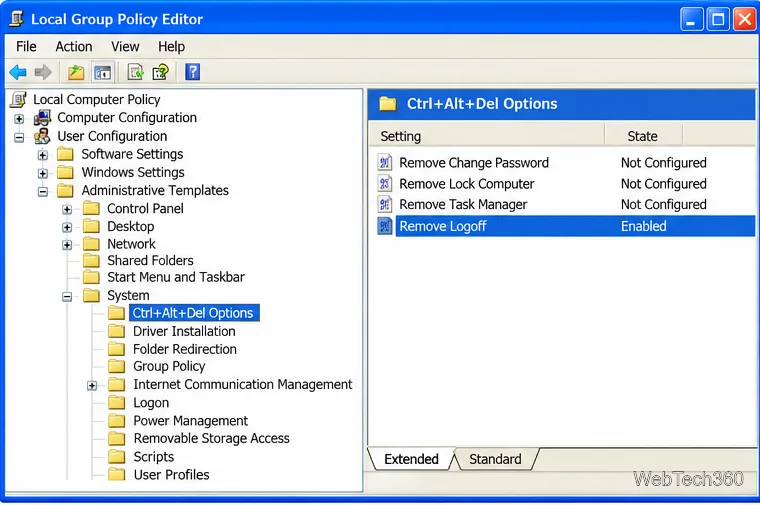Select the Remove Task Manager setting text
Viewport: 760px width, 505px height.
[x=463, y=205]
